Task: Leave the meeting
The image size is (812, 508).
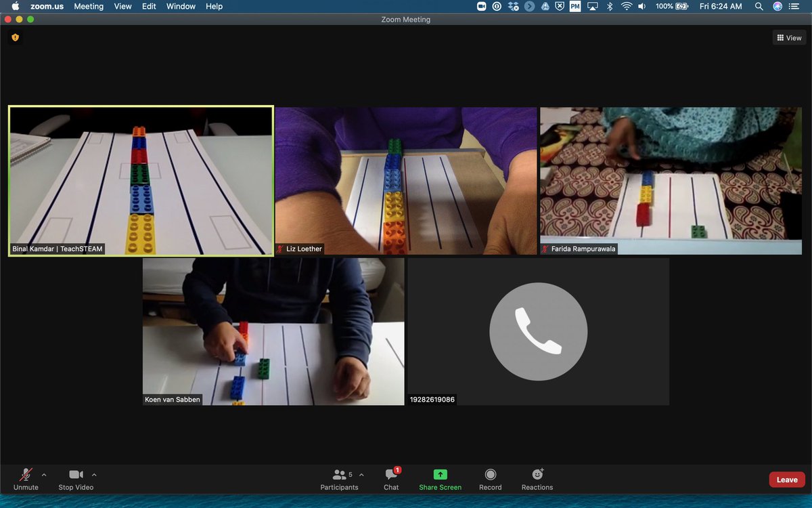Action: point(787,480)
